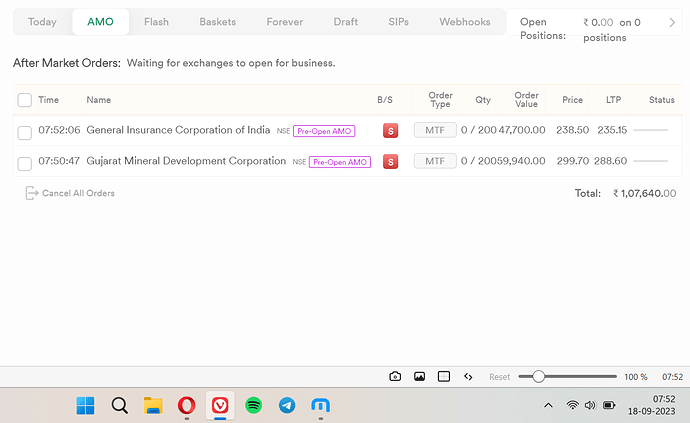The width and height of the screenshot is (690, 423).
Task: Click the 238.50 price value
Action: pyautogui.click(x=573, y=130)
